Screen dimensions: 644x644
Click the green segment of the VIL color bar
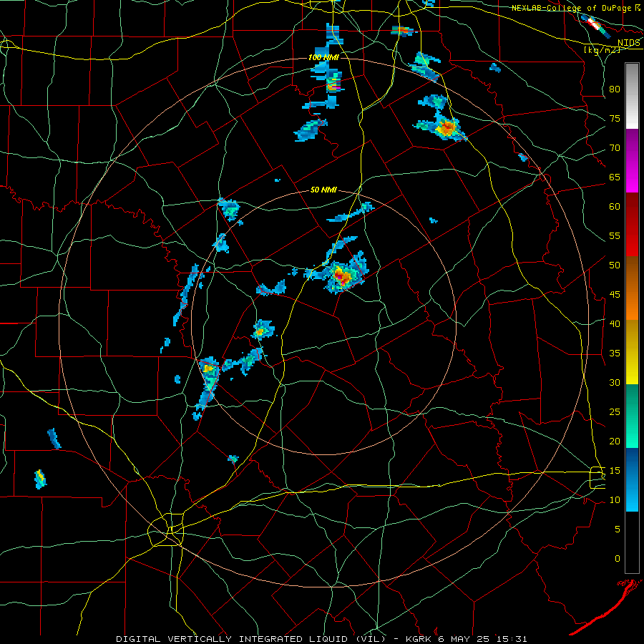coord(632,416)
